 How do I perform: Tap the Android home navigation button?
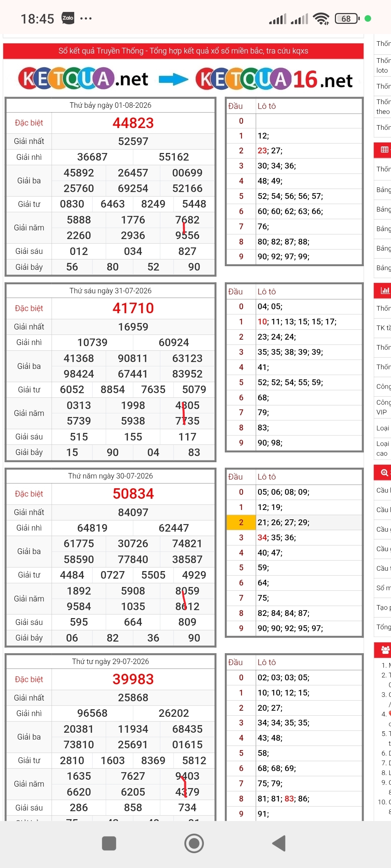(x=194, y=843)
